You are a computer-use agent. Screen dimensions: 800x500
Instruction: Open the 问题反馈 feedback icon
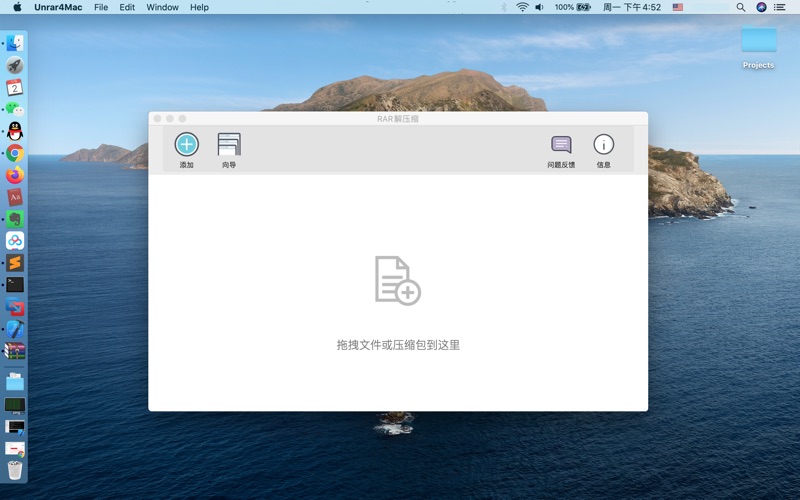[561, 145]
